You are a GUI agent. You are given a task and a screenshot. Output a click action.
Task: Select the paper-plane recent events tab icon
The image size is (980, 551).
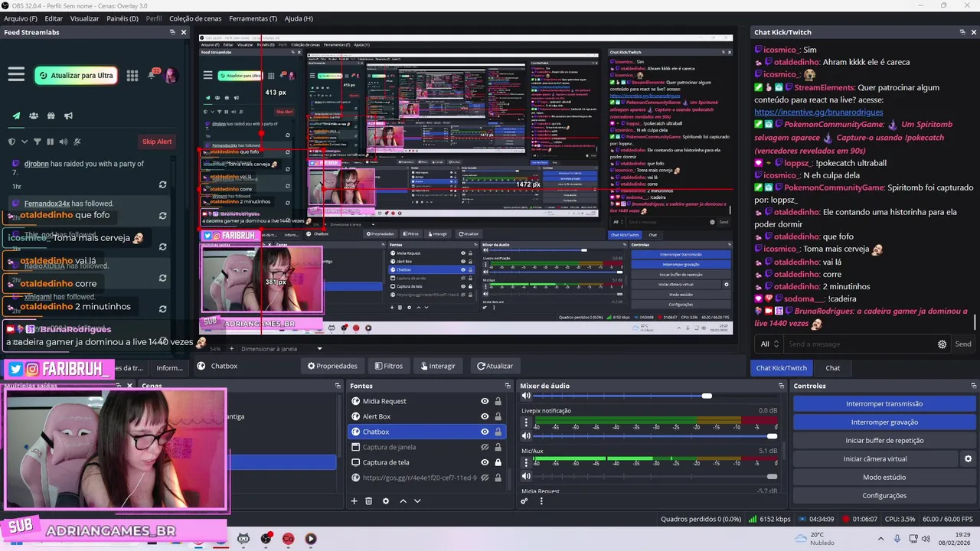pos(16,116)
